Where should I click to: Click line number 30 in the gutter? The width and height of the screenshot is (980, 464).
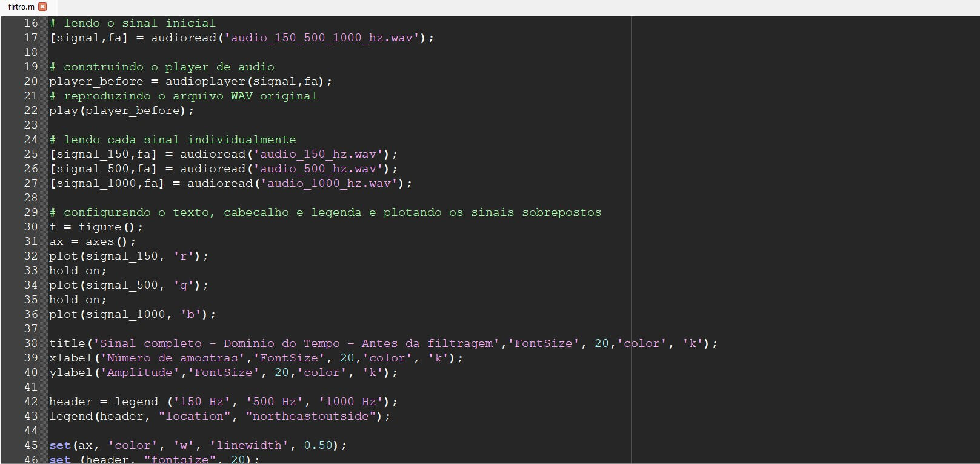pos(30,227)
